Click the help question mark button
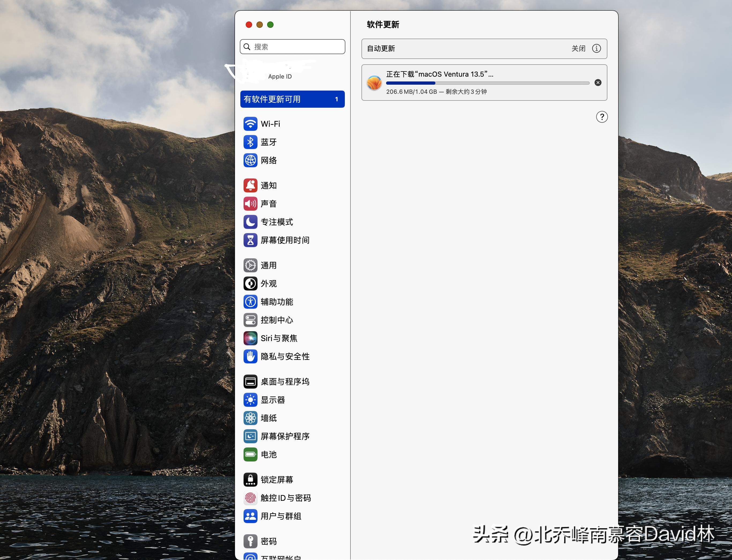Viewport: 732px width, 560px height. [x=602, y=117]
